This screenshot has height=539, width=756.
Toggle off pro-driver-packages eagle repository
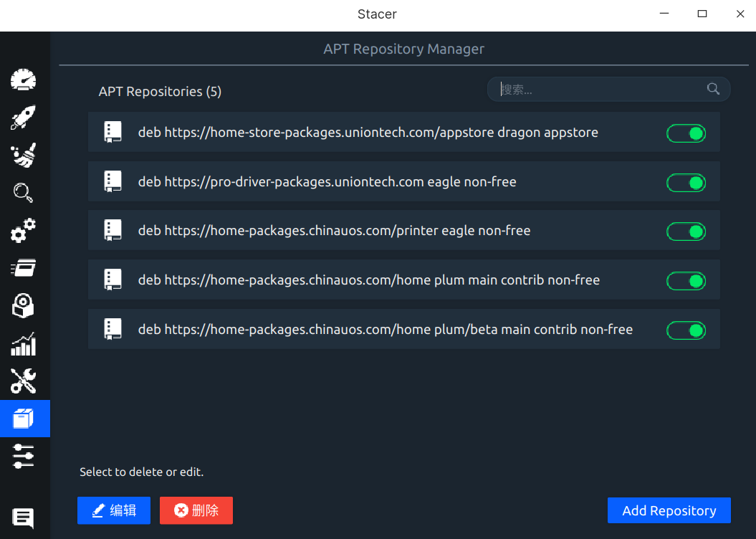tap(686, 183)
